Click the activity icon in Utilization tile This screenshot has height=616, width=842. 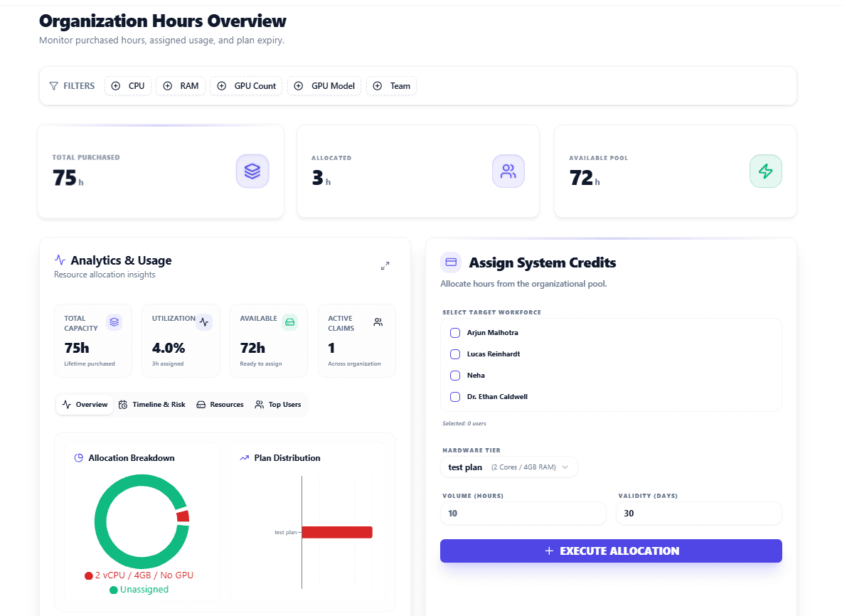click(204, 322)
